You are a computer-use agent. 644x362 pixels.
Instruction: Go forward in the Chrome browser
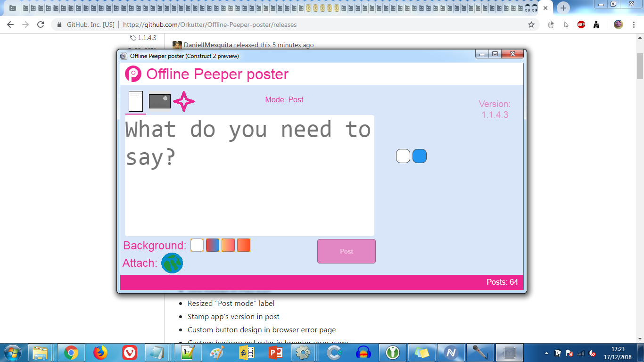pos(25,25)
